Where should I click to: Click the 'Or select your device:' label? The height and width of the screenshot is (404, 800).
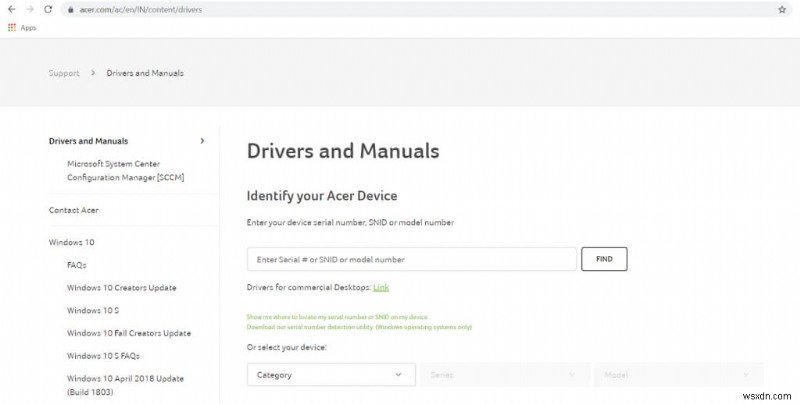[x=287, y=347]
